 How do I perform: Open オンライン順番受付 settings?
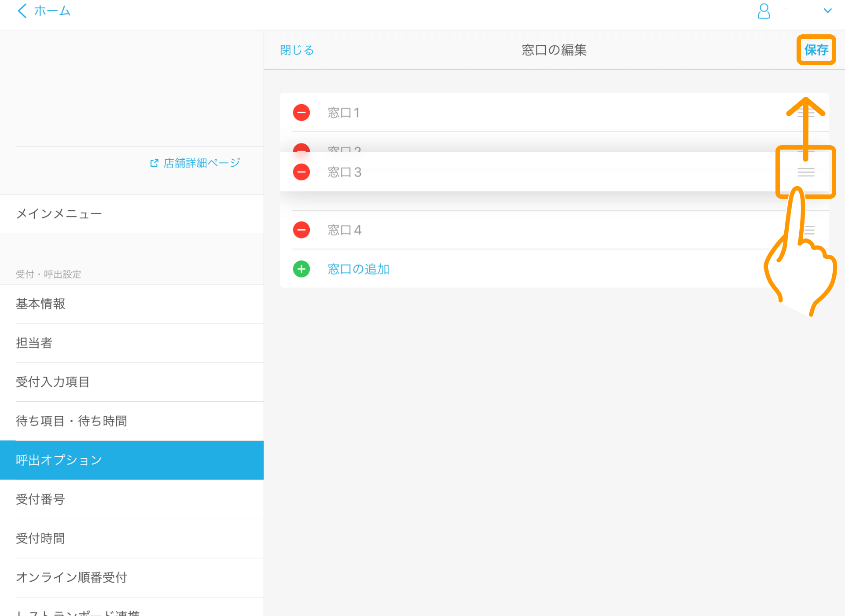click(x=132, y=578)
